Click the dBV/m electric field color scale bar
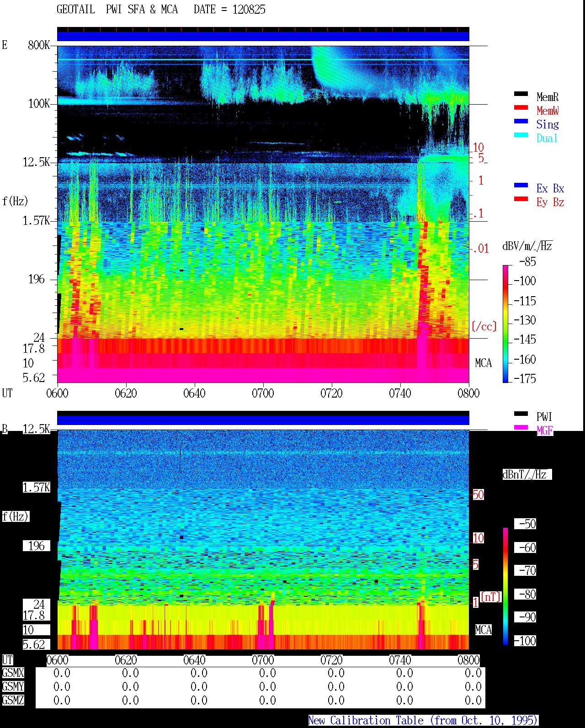The width and height of the screenshot is (585, 728). tap(505, 324)
